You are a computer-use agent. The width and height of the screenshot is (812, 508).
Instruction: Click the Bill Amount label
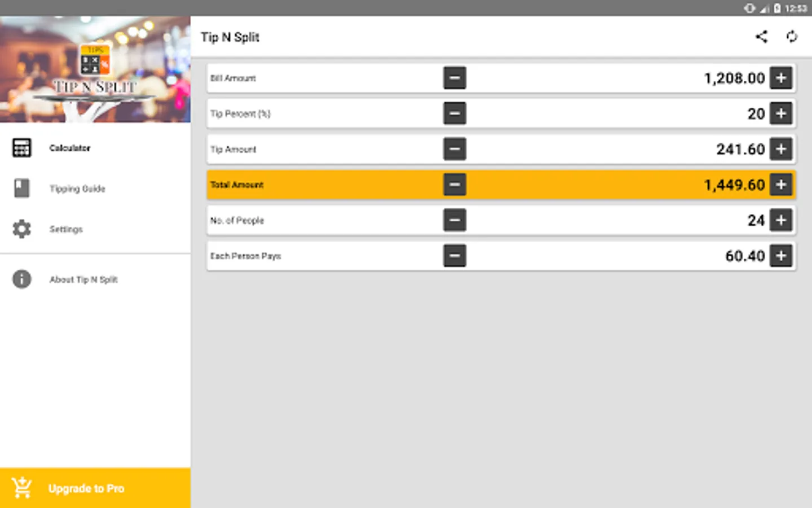[x=233, y=78]
